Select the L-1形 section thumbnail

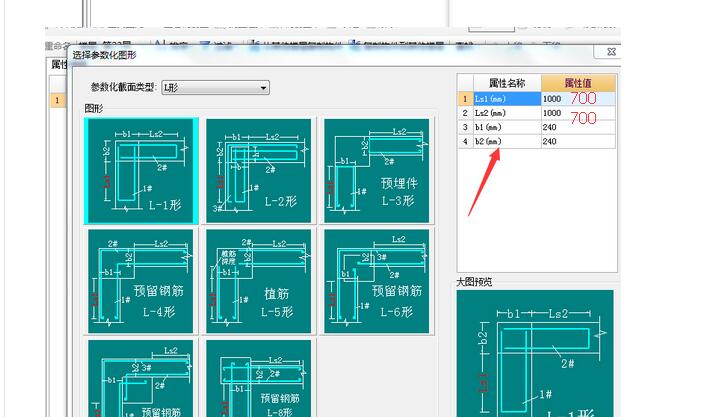coord(141,170)
